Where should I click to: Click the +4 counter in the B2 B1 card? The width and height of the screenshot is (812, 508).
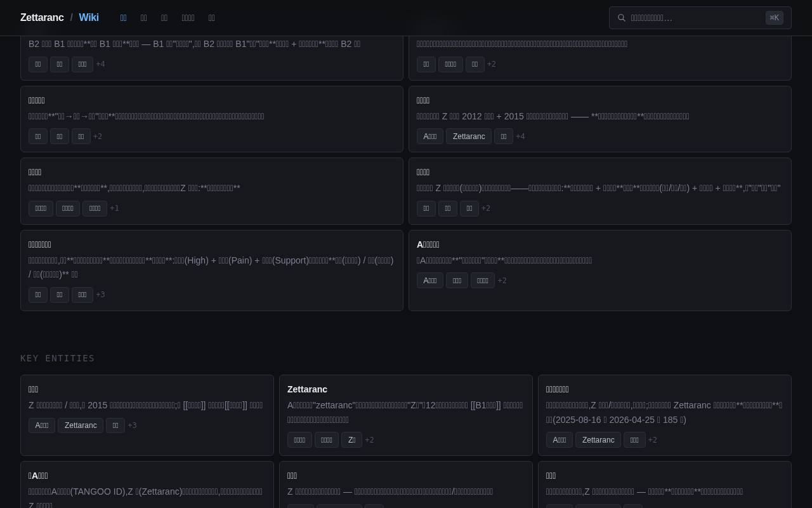pyautogui.click(x=100, y=64)
